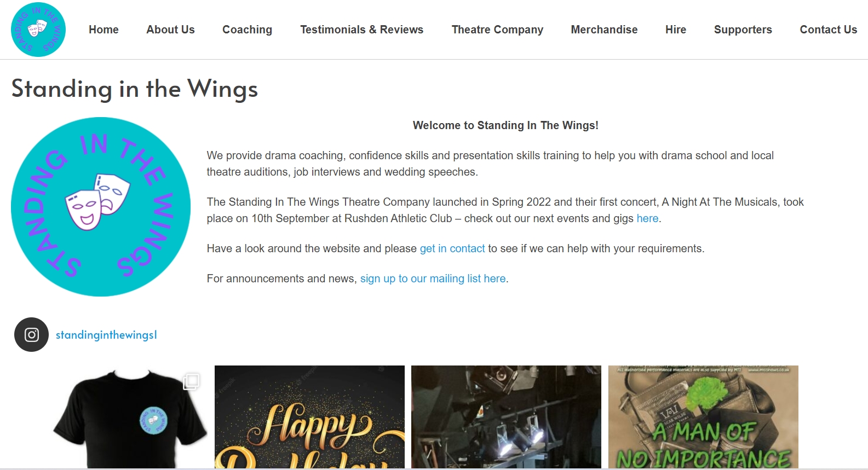
Task: Open the Instagram icon beside standinginthewingsl
Action: pyautogui.click(x=31, y=334)
